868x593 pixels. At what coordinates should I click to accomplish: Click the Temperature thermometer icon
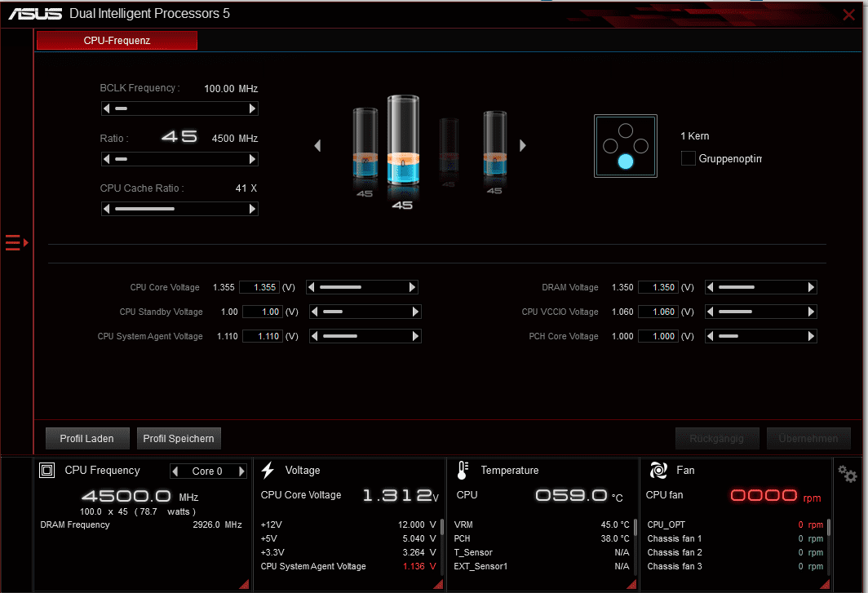click(463, 470)
